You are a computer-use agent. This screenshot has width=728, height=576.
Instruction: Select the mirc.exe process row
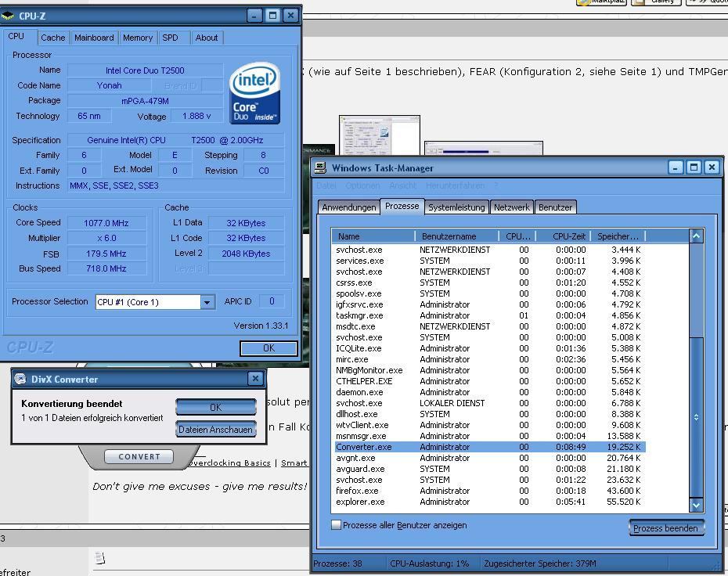[488, 359]
